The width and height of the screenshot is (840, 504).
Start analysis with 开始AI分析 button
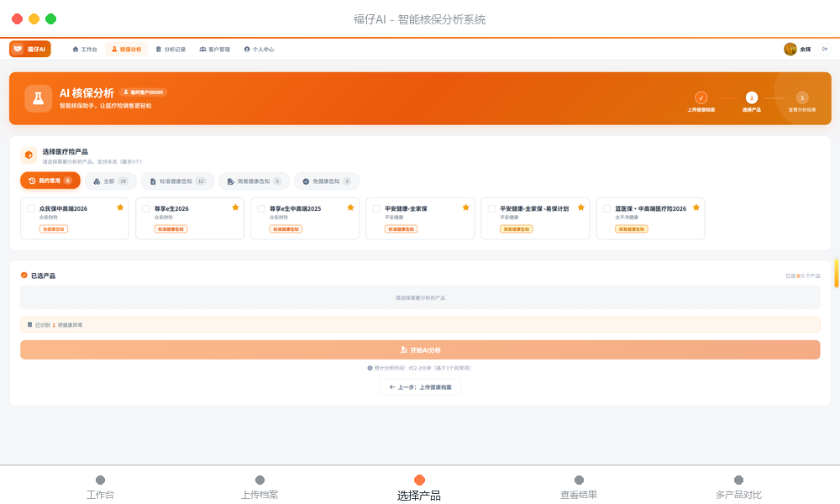[420, 349]
